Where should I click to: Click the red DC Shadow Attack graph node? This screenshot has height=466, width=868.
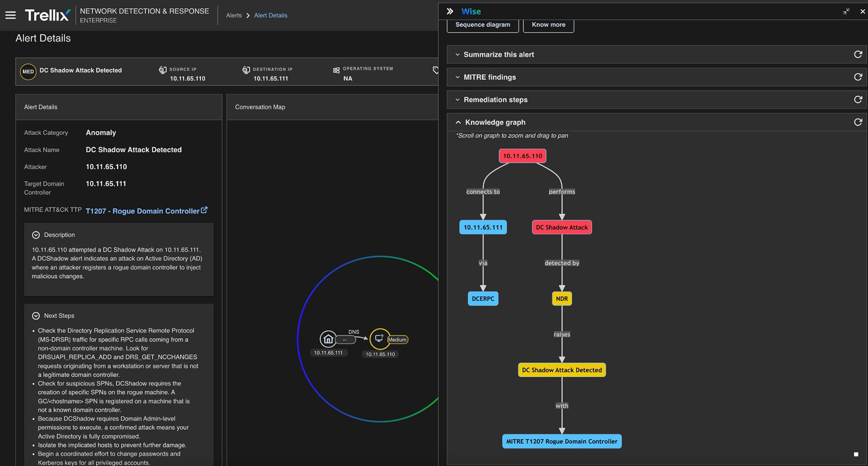[562, 227]
